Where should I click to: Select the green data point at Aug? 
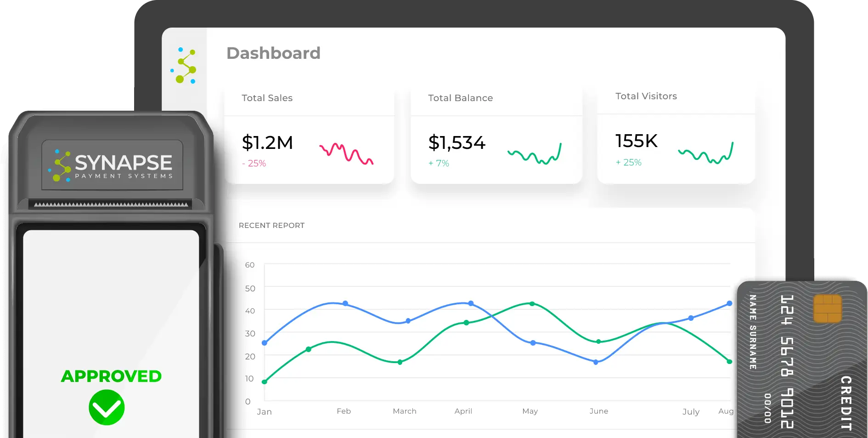coord(729,362)
